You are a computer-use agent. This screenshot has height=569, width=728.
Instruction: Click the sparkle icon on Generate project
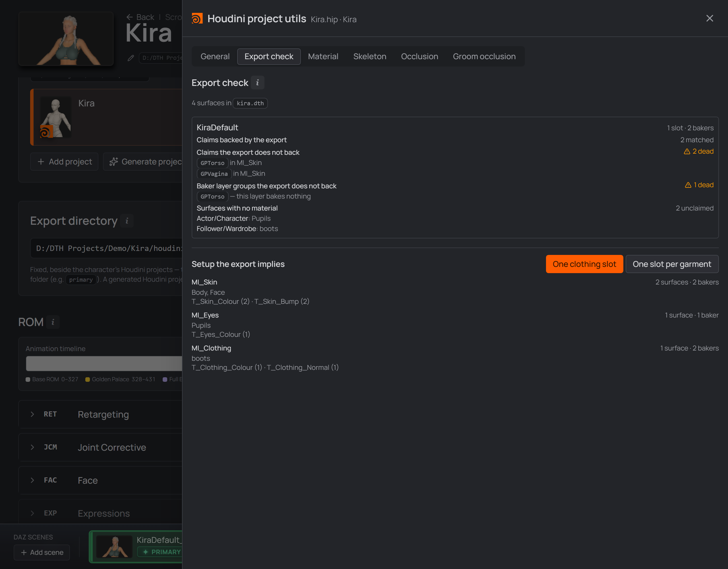114,162
